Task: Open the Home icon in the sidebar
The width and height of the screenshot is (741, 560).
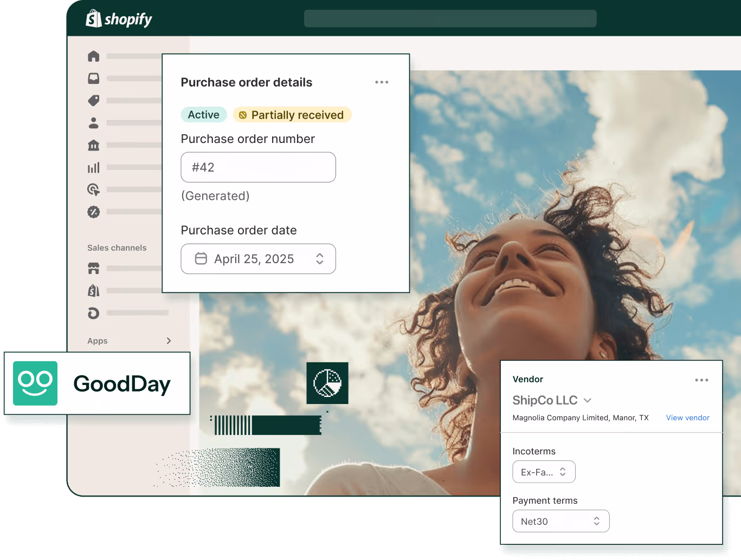Action: pos(93,56)
